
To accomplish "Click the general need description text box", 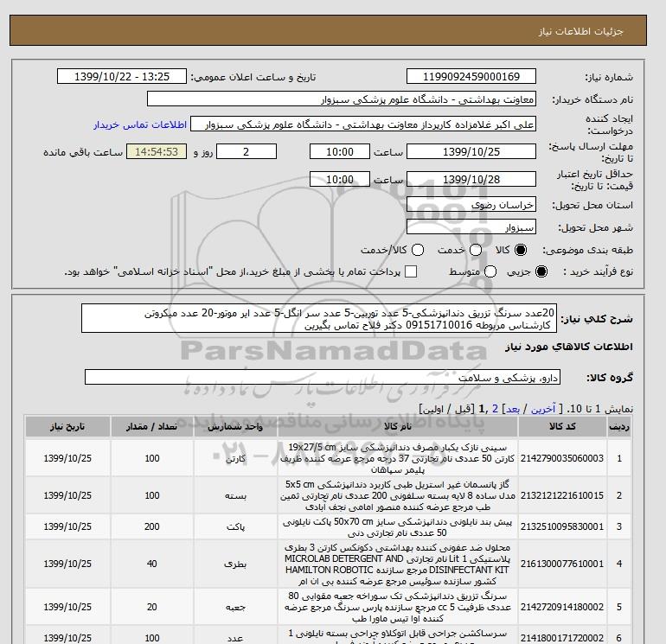I will (x=318, y=318).
